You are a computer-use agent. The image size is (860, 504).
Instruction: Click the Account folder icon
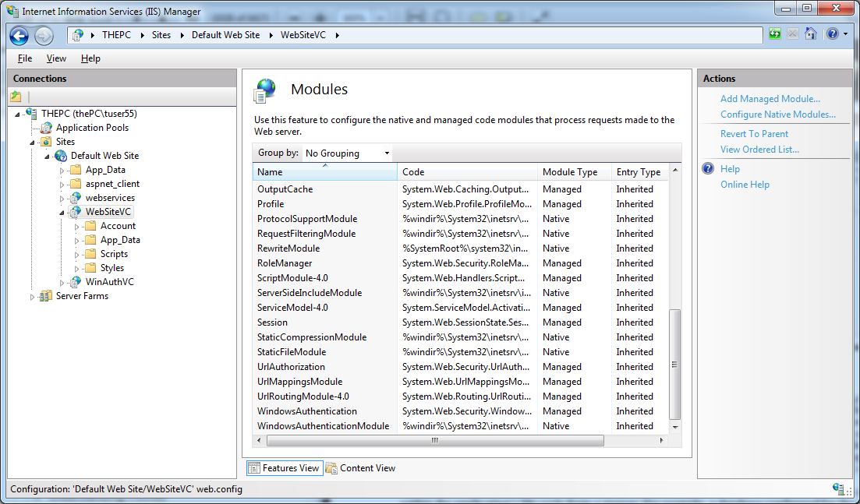pos(90,226)
